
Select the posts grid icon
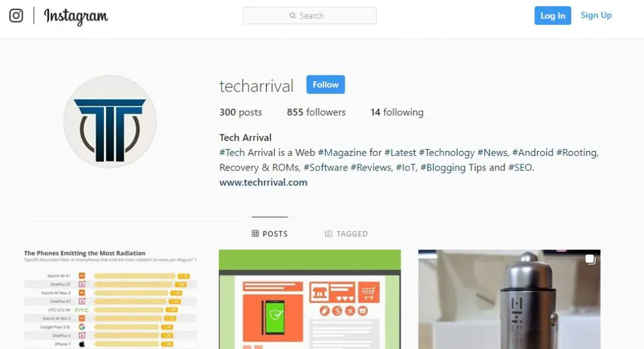[x=255, y=234]
